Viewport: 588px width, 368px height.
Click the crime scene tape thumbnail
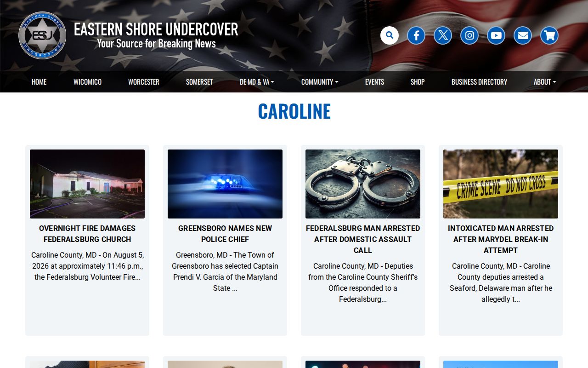point(501,184)
